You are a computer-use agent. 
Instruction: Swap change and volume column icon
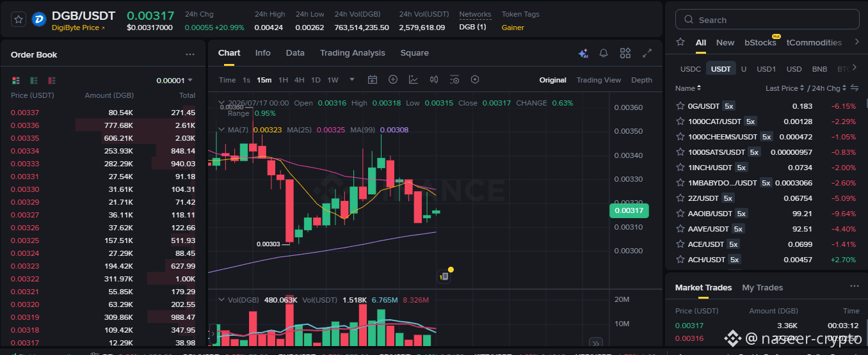(854, 88)
